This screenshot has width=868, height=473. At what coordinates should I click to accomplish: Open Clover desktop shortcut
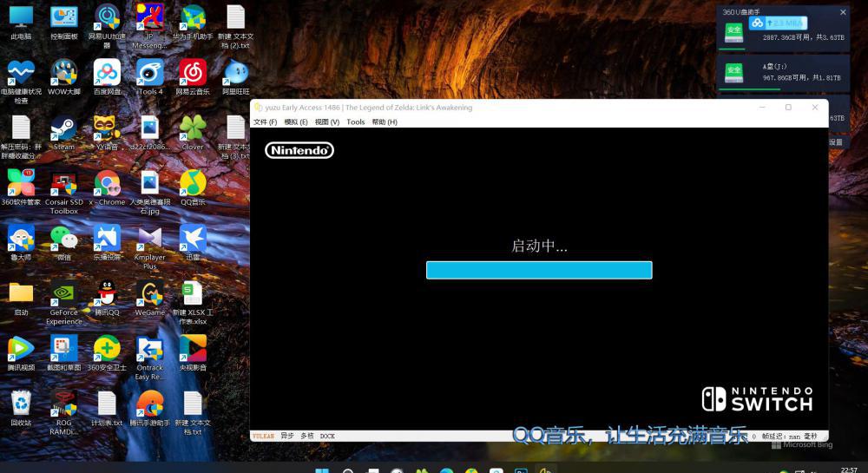pos(193,132)
